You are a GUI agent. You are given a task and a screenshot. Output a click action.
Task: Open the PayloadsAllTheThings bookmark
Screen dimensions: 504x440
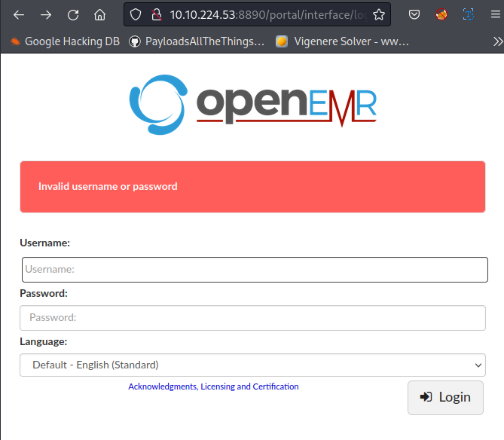[197, 41]
